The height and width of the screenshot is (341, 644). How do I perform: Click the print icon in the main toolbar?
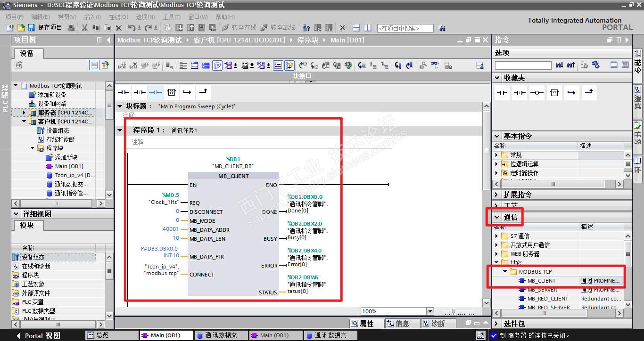(x=71, y=28)
